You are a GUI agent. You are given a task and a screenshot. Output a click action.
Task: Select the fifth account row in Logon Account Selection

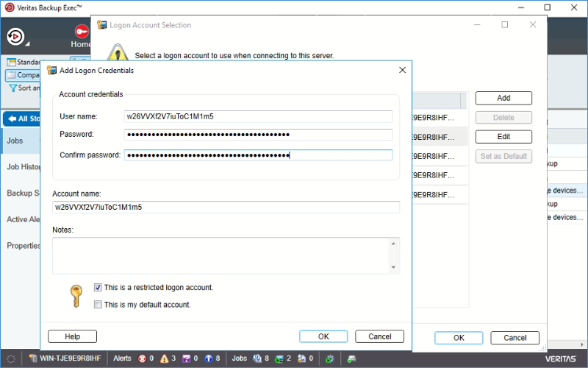coord(440,195)
